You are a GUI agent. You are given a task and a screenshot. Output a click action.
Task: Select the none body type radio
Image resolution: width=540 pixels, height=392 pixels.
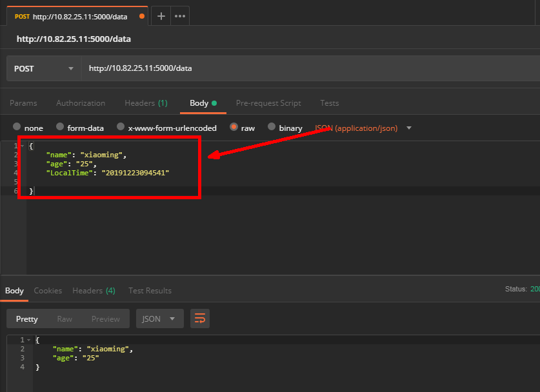(x=17, y=126)
